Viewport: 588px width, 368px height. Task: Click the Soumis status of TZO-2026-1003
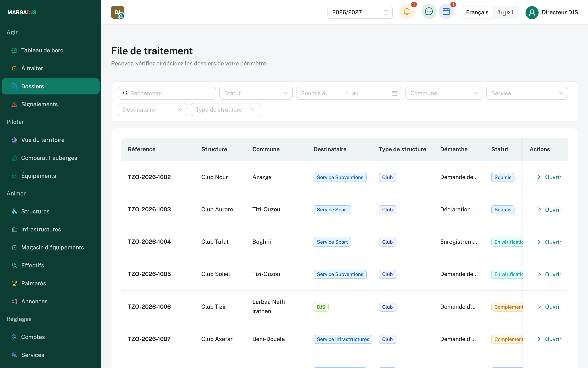coord(503,210)
